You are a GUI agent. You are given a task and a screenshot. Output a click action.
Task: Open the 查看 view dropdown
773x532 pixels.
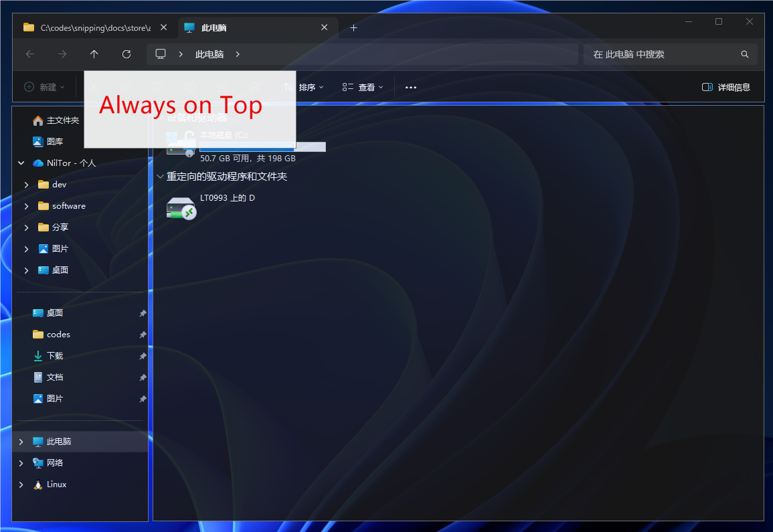point(363,87)
